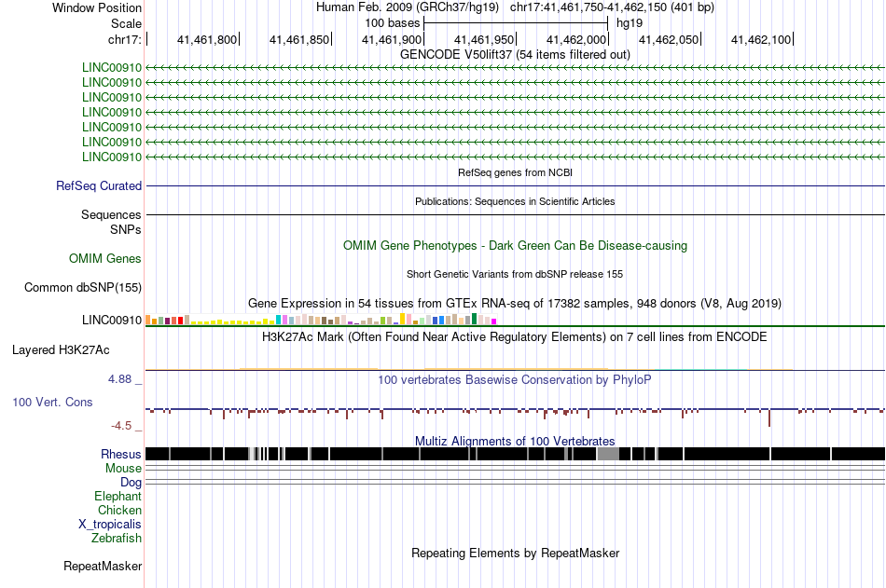Open Short Genetic Variants from dbSNP title
The height and width of the screenshot is (588, 886).
(x=515, y=275)
